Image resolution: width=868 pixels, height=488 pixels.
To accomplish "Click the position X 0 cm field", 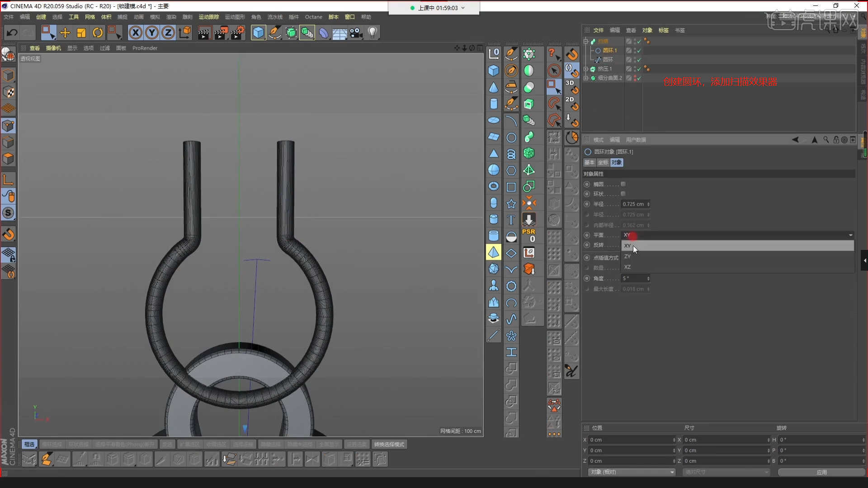I will pos(632,440).
